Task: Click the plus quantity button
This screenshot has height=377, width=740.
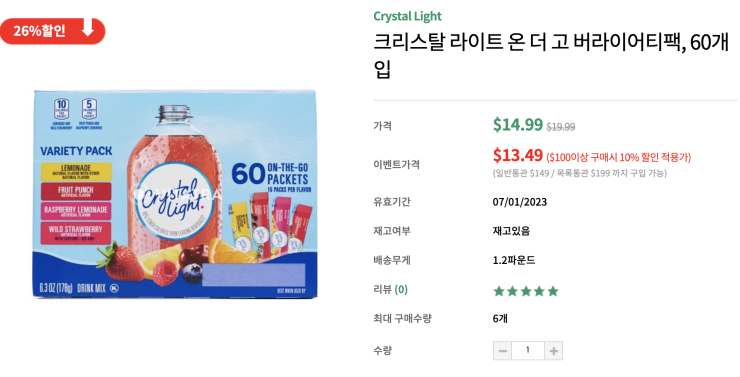Action: coord(554,351)
